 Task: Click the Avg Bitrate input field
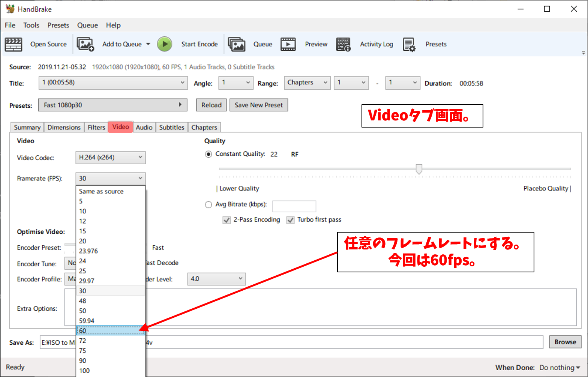(x=294, y=206)
